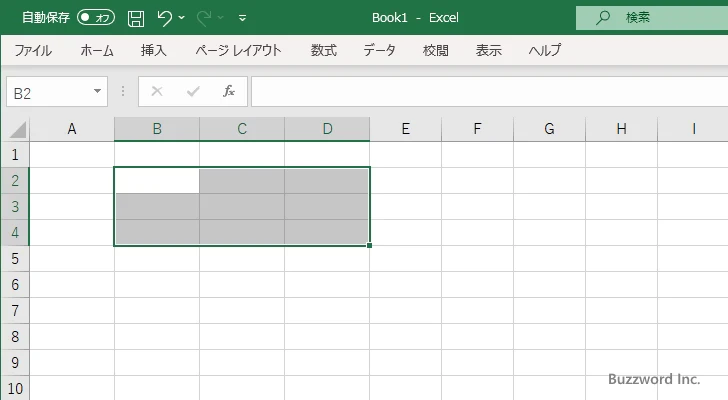The height and width of the screenshot is (400, 728).
Task: Open the ページ レイアウト tab
Action: pos(239,50)
